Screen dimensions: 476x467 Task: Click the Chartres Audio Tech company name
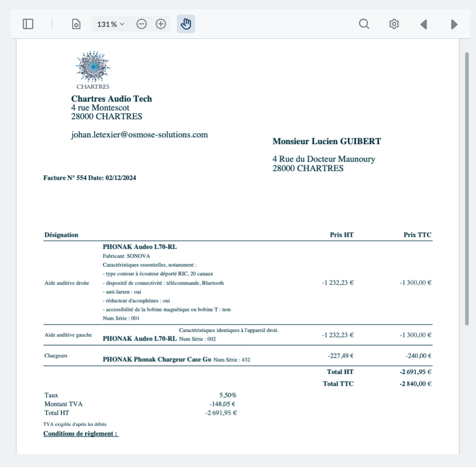(112, 98)
